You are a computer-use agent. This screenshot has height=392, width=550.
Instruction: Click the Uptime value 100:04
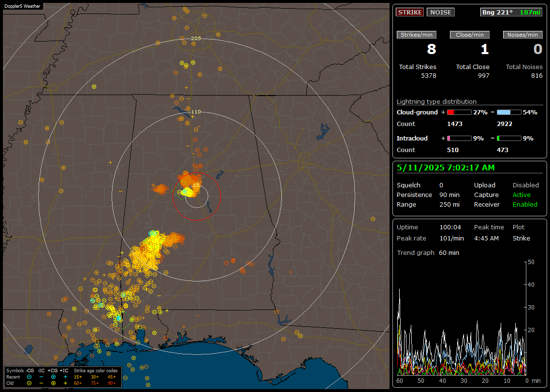[450, 227]
